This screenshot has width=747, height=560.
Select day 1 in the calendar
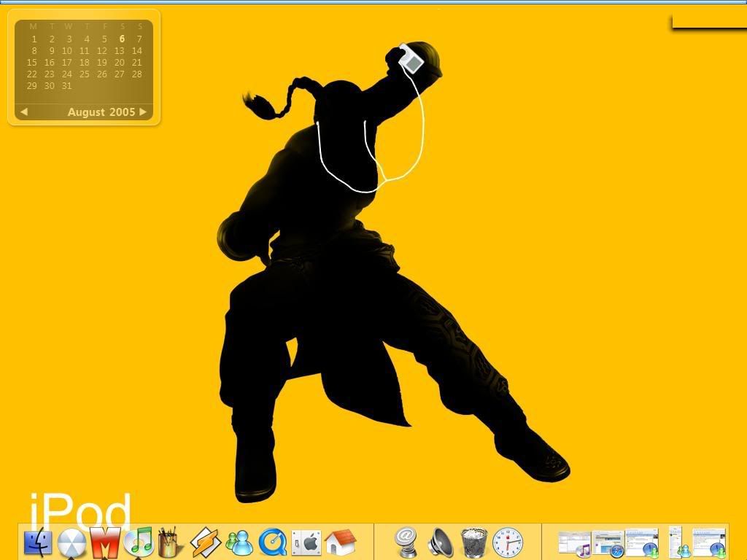coord(34,39)
